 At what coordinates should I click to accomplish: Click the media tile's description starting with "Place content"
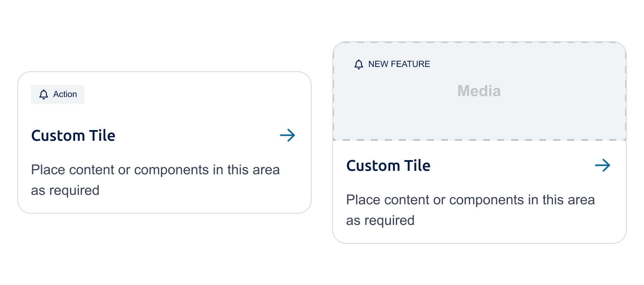pos(471,210)
